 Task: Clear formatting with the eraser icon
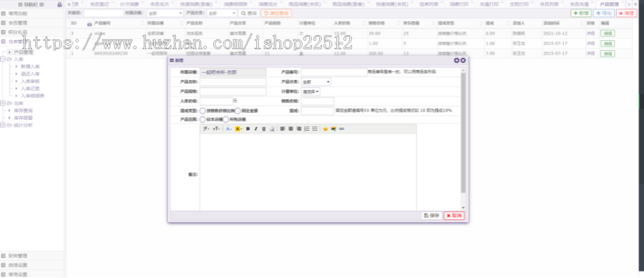[x=273, y=129]
